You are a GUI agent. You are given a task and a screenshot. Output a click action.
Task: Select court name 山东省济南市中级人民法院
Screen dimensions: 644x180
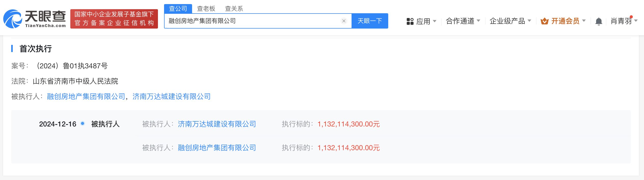(75, 81)
